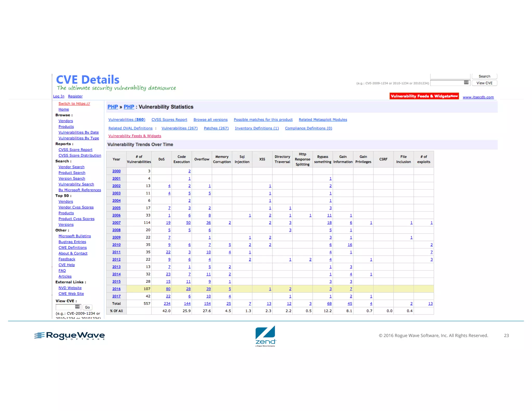Image resolution: width=532 pixels, height=411 pixels.
Task: Open CVSS Score Distribution
Action: tap(80, 155)
